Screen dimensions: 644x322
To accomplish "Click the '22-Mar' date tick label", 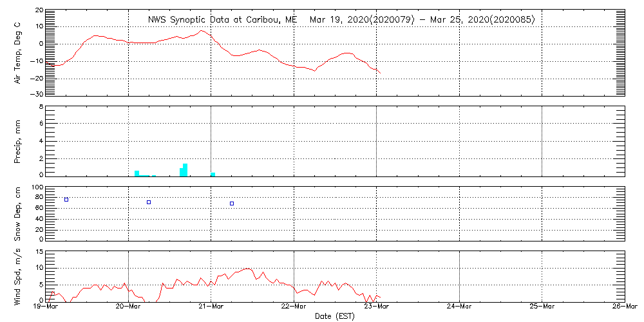I will [x=294, y=307].
